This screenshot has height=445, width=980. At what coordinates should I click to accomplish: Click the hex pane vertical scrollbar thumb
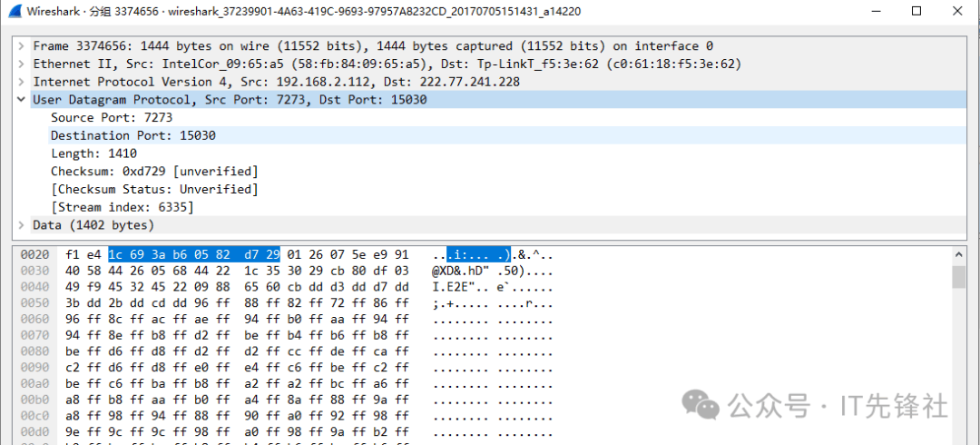pos(959,276)
